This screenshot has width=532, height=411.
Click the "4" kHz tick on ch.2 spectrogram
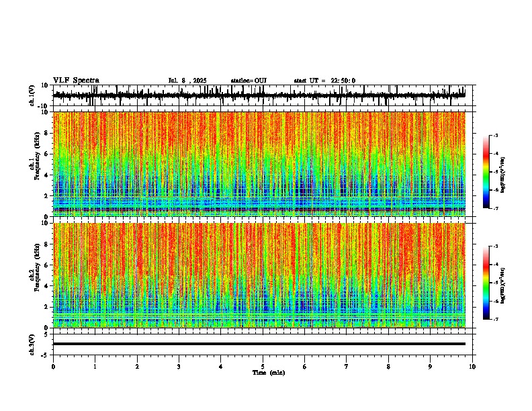click(47, 286)
